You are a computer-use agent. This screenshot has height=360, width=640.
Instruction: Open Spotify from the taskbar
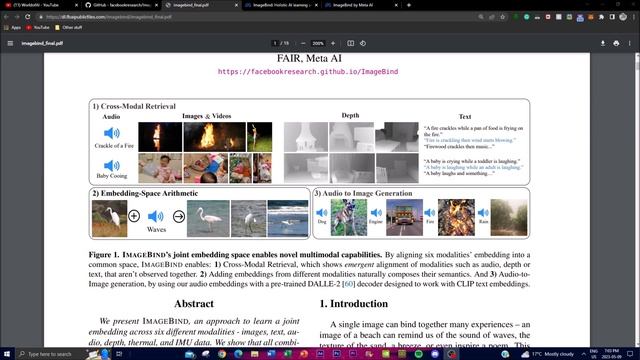[x=418, y=354]
